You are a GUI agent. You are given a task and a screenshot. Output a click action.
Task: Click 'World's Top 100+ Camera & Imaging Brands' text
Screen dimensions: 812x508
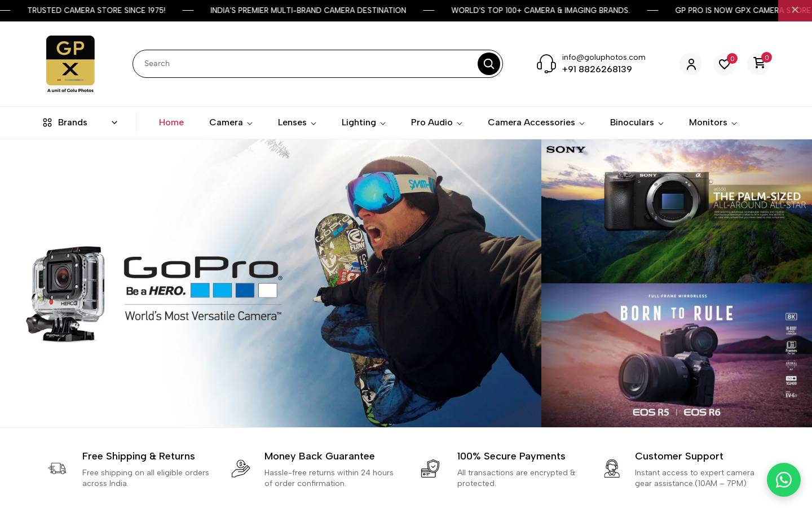[x=541, y=10]
